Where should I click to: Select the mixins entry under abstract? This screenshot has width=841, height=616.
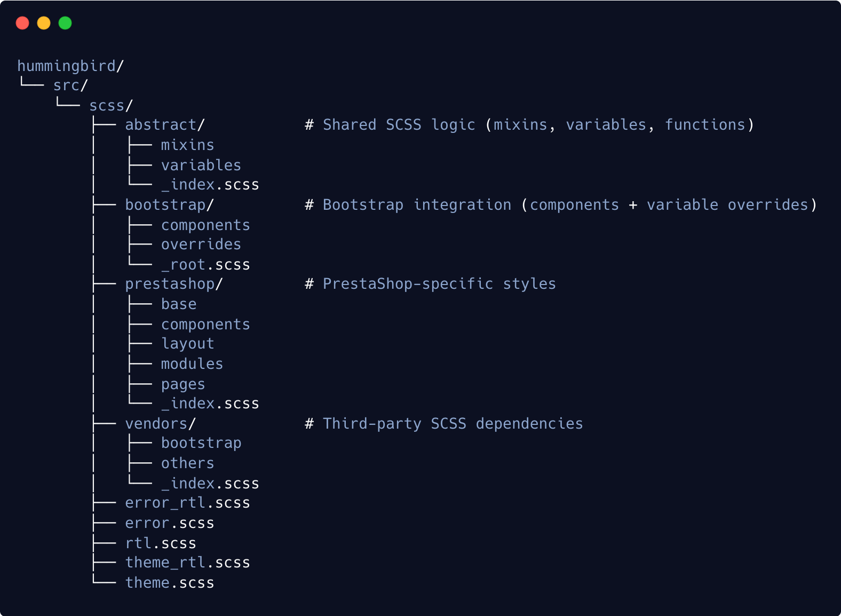[187, 145]
